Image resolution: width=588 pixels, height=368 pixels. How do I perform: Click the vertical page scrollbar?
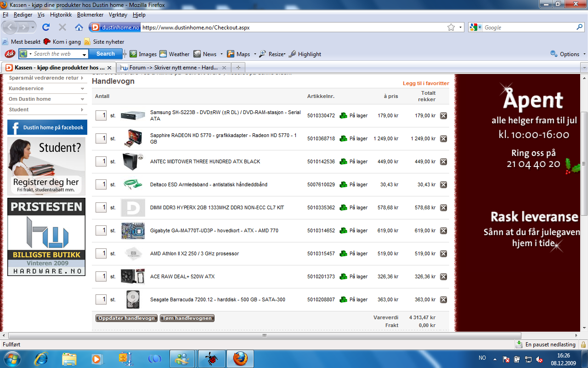click(584, 163)
